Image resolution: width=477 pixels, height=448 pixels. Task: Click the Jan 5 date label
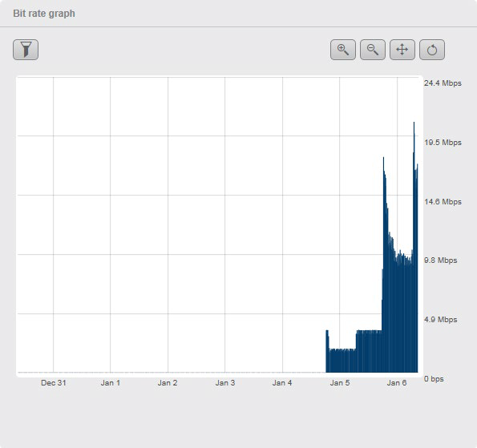coord(340,383)
